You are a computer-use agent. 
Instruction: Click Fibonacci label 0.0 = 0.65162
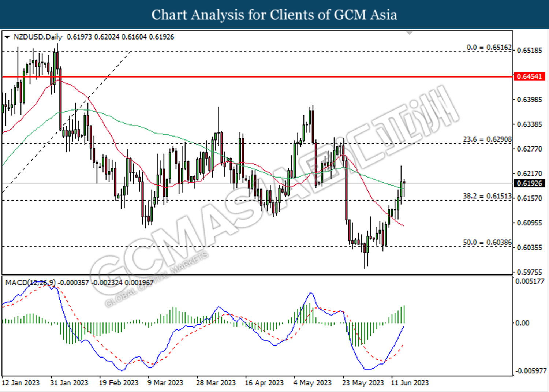point(489,48)
